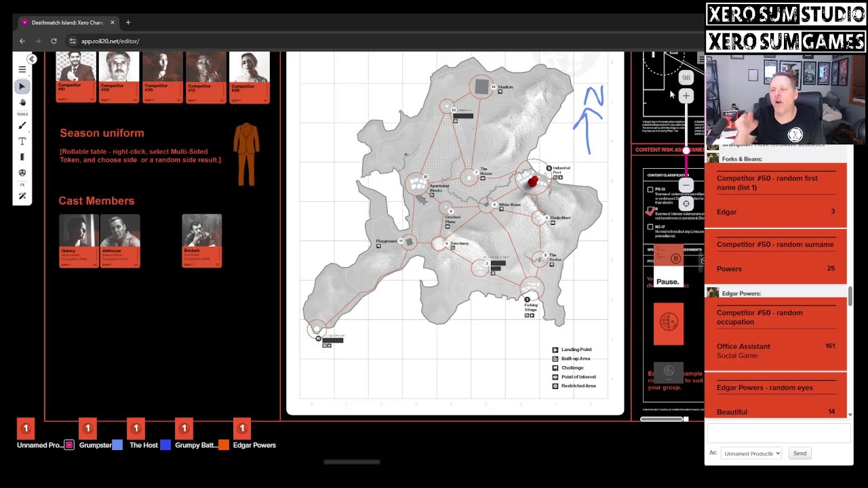This screenshot has height=488, width=868.
Task: Click the zoom level 98 field
Action: pyautogui.click(x=686, y=77)
